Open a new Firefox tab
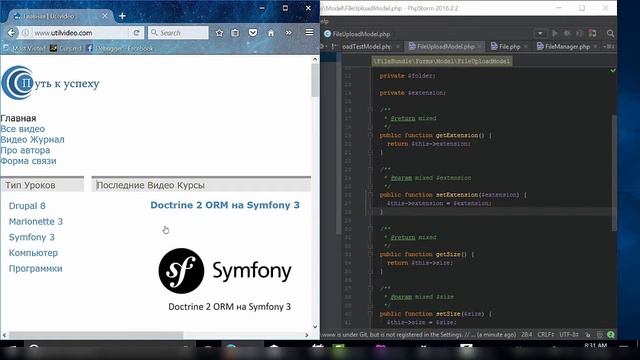 click(x=122, y=16)
